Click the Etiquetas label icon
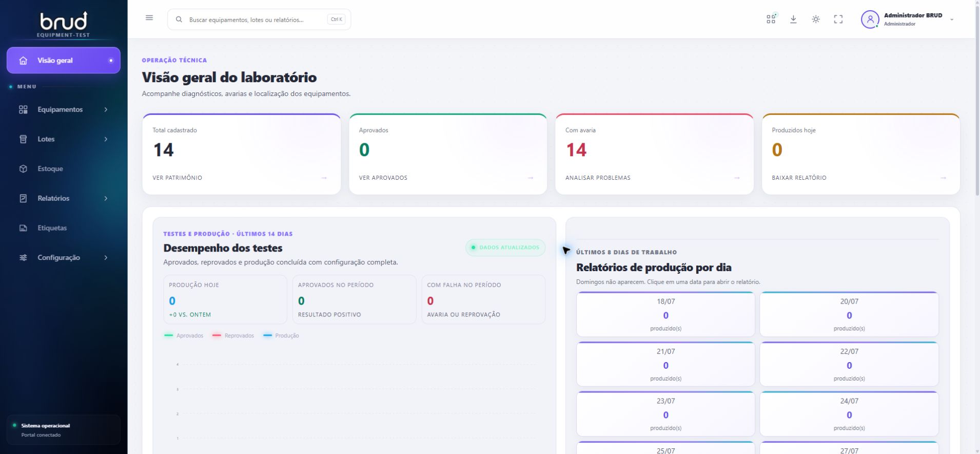 tap(23, 228)
